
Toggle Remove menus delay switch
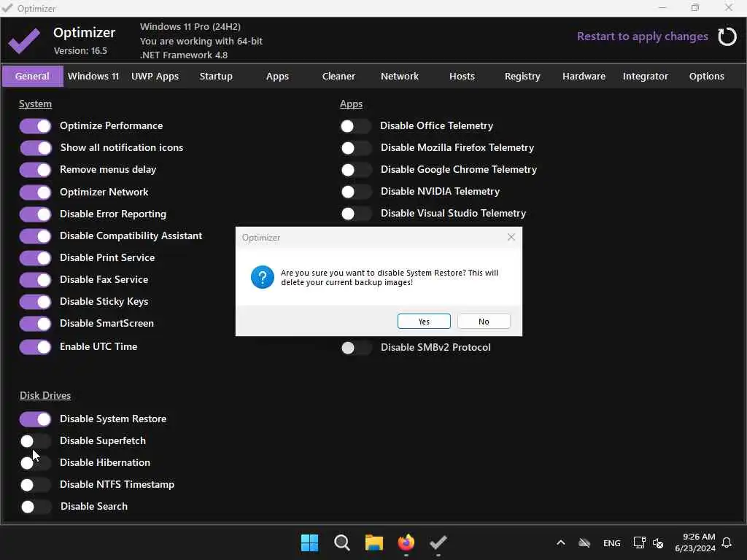pyautogui.click(x=35, y=170)
